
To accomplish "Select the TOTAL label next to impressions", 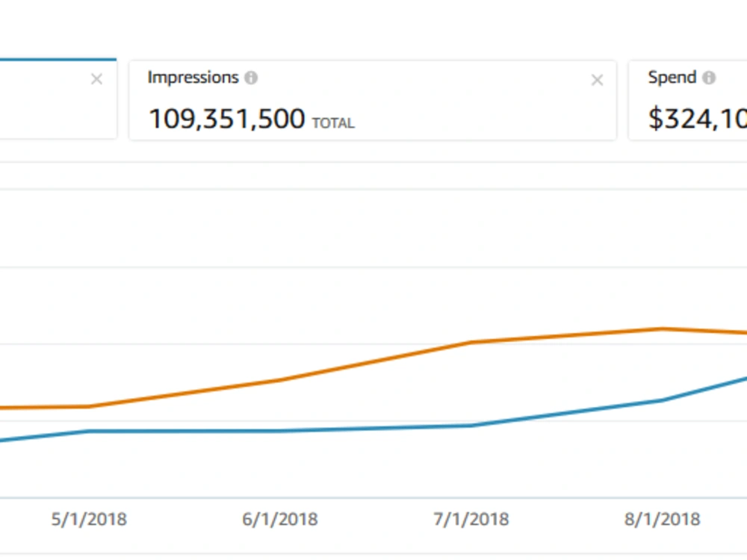I will click(333, 123).
